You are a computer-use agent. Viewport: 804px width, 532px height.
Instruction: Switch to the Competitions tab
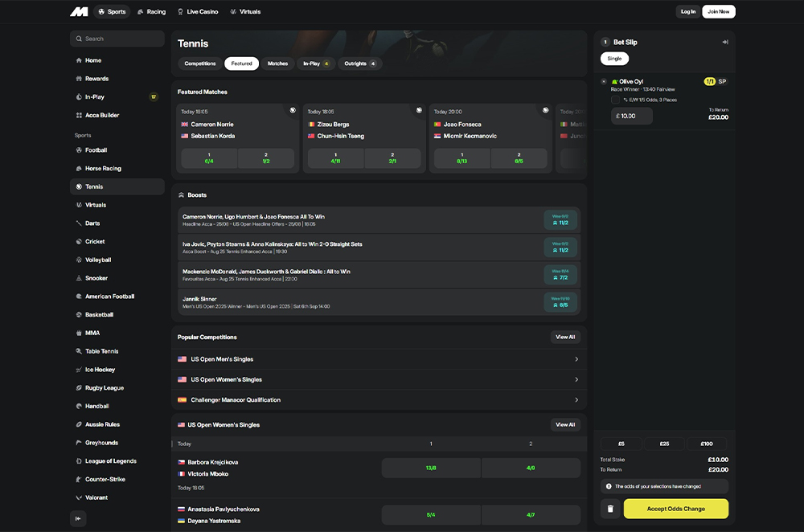[200, 63]
